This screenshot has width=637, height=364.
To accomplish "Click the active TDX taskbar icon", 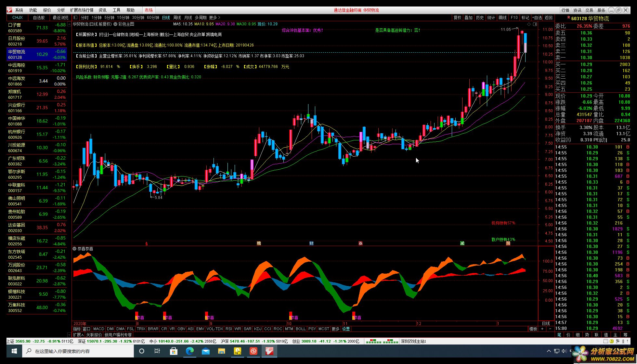I will 269,351.
